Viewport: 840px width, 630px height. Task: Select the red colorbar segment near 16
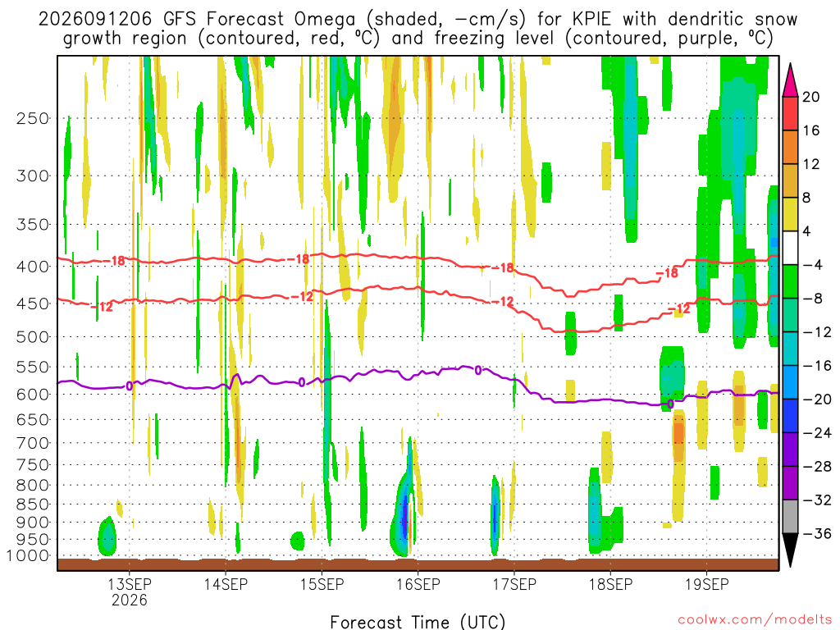tap(790, 113)
